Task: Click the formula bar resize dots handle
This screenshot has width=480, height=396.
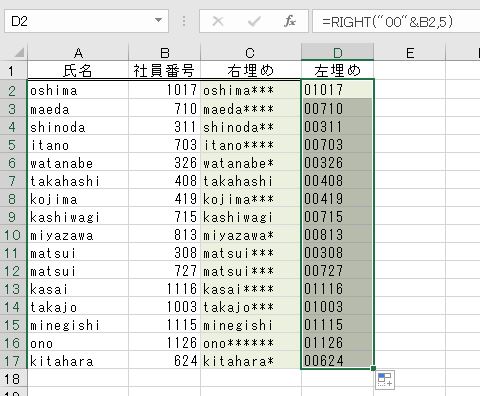Action: (184, 21)
